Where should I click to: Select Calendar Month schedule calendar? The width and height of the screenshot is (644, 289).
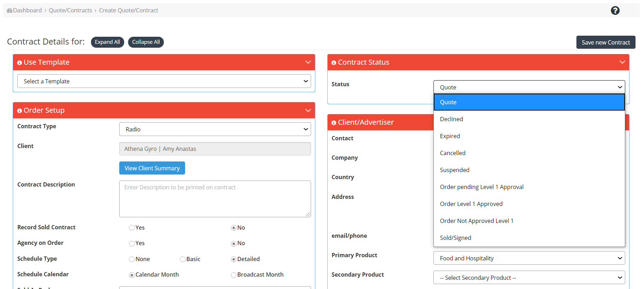(132, 275)
